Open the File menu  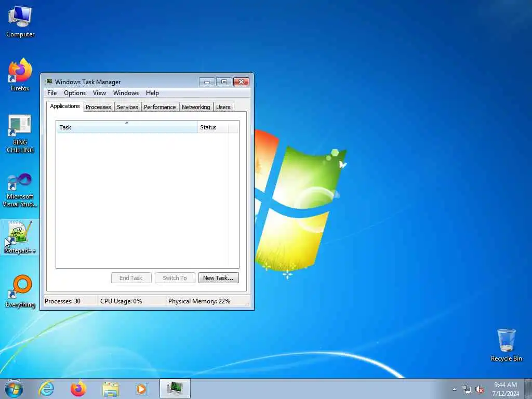pos(52,93)
